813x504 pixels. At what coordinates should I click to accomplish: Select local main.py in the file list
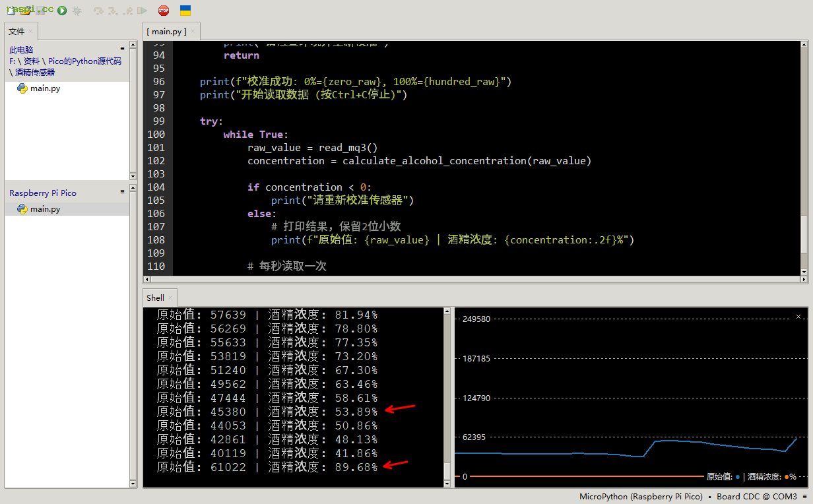(45, 88)
